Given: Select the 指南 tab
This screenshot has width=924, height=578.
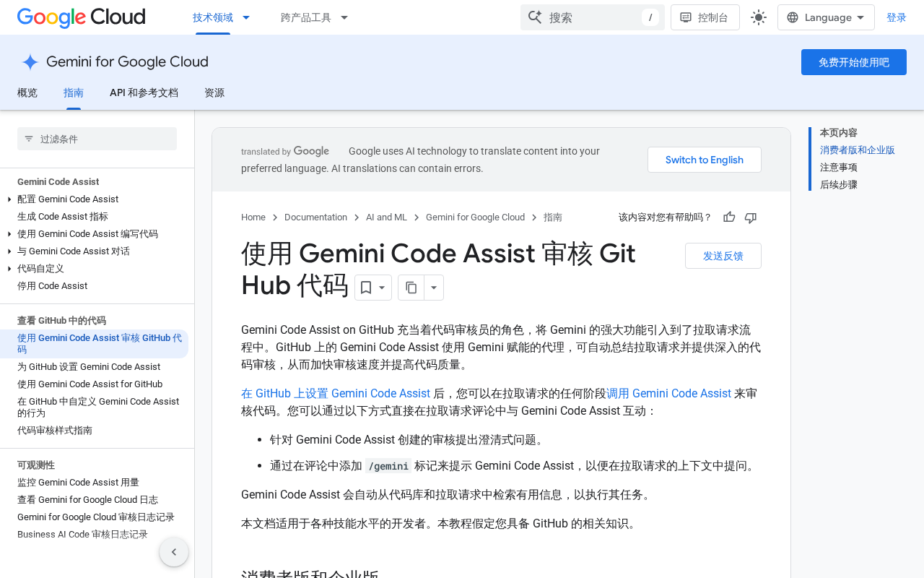Looking at the screenshot, I should pyautogui.click(x=74, y=92).
